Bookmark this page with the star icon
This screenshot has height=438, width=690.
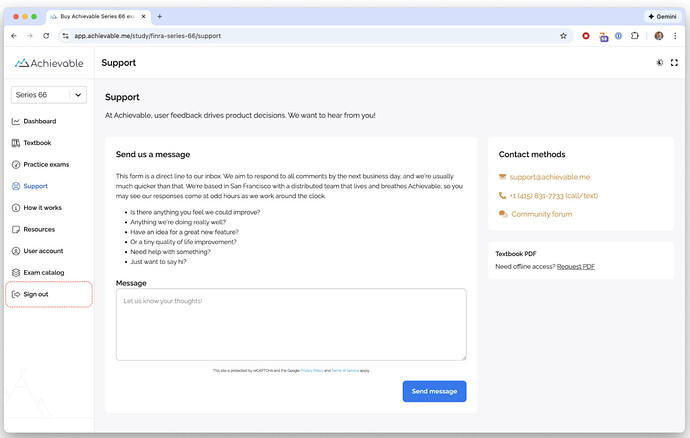[x=564, y=35]
